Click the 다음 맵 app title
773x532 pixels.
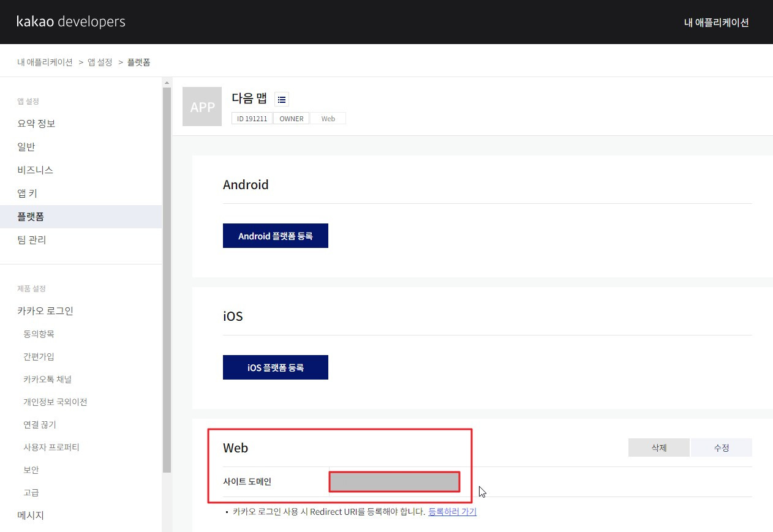(249, 98)
